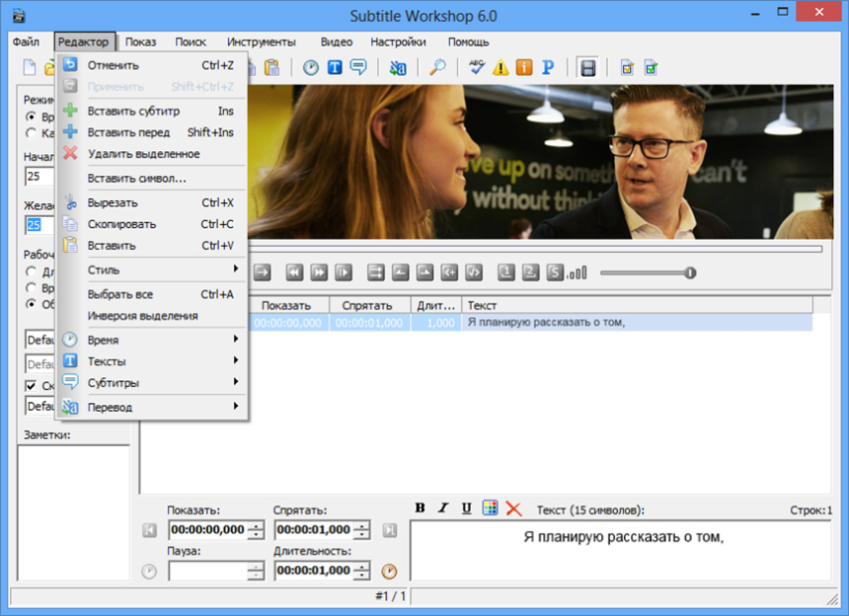This screenshot has height=616, width=849.
Task: Open the color grid picker icon
Action: [x=490, y=507]
